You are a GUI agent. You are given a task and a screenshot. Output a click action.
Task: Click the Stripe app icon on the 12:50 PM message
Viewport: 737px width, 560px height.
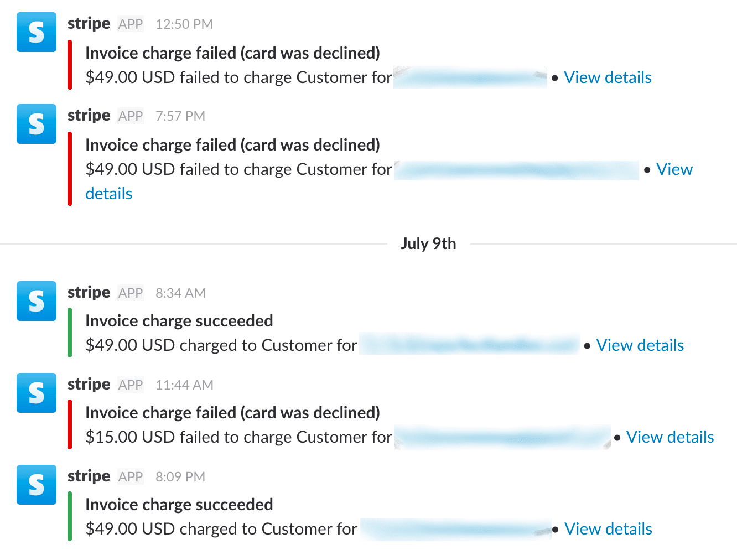point(36,32)
